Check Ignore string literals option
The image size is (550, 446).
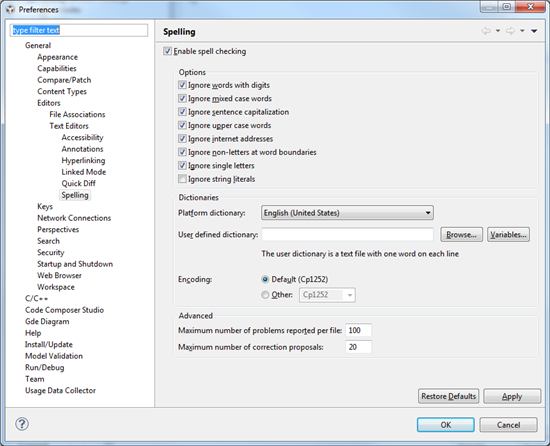(182, 179)
